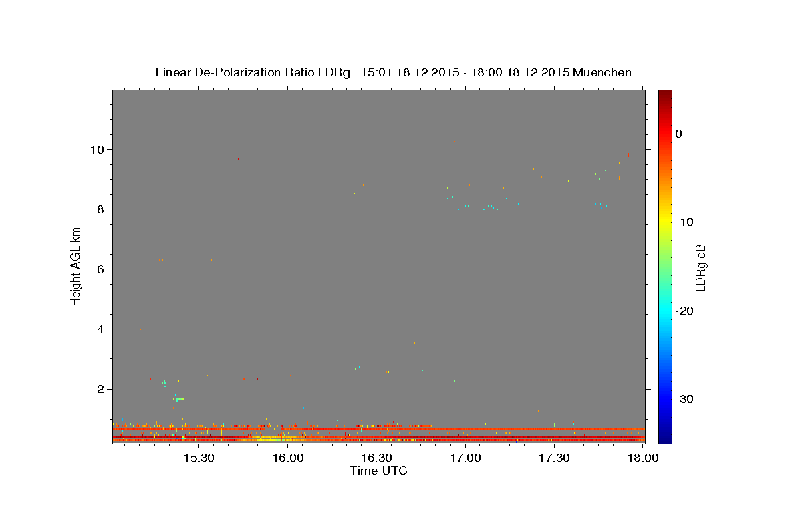Image resolution: width=798 pixels, height=532 pixels.
Task: Click the 'Height AGL km' axis label
Action: coord(76,267)
